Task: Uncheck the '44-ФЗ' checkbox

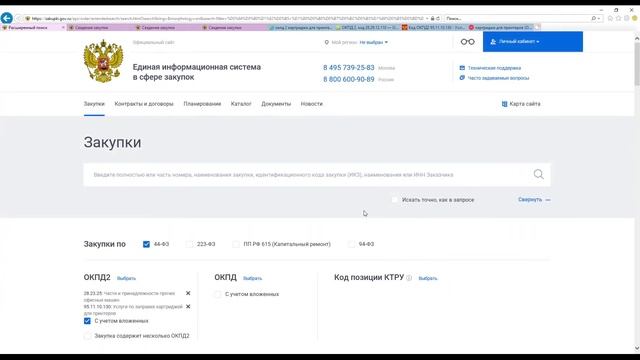Action: [x=146, y=244]
